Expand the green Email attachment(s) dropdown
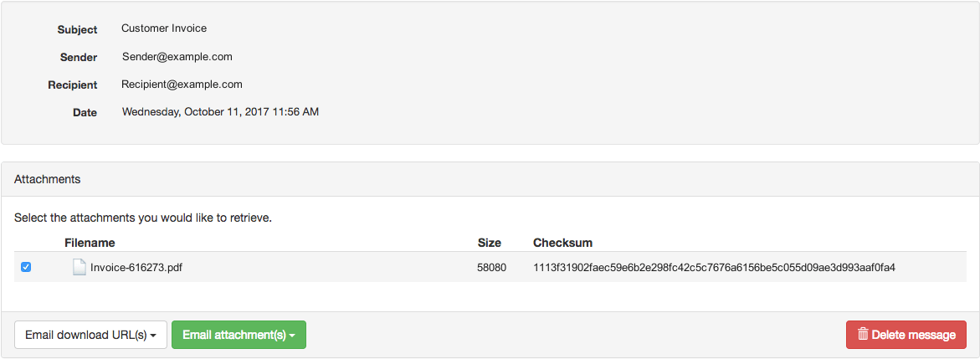 [239, 335]
